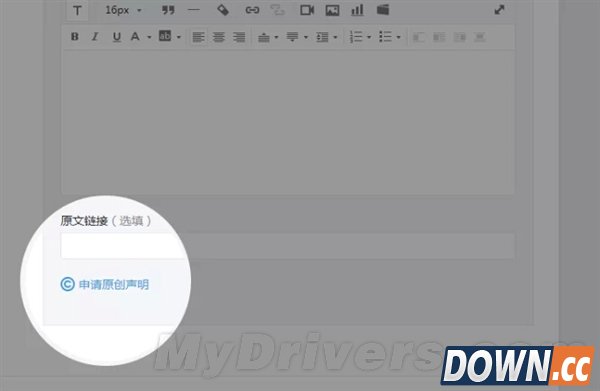Click the T text format button
600x391 pixels.
pos(77,10)
